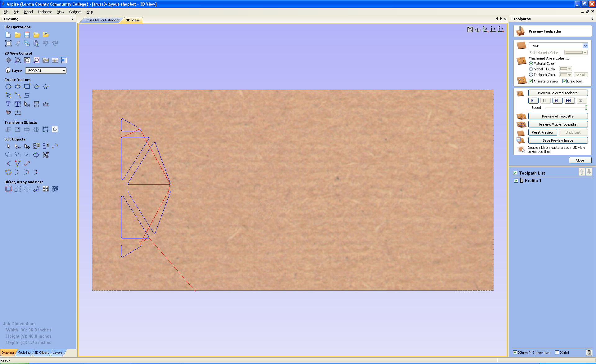Open Global Fill Color swatch dropdown
596x364 pixels.
click(565, 69)
